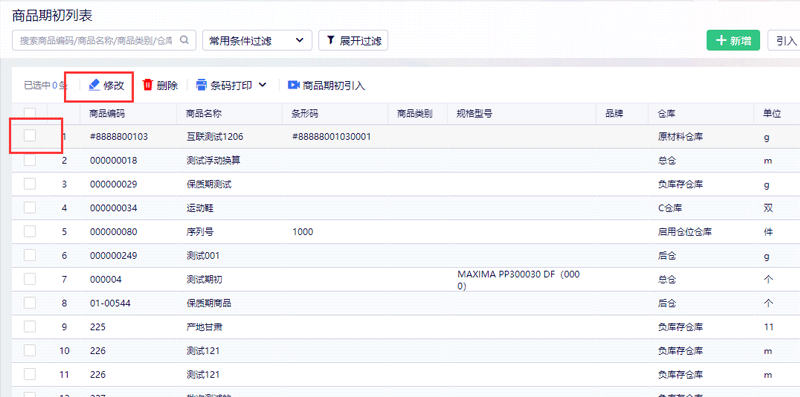Check the row for 产地甘肃
The width and height of the screenshot is (800, 397).
pyautogui.click(x=30, y=326)
